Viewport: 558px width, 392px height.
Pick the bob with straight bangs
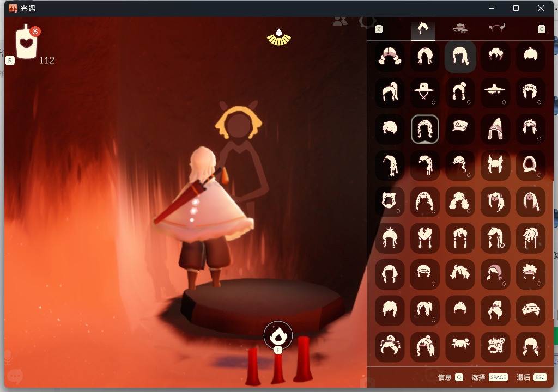pos(390,274)
